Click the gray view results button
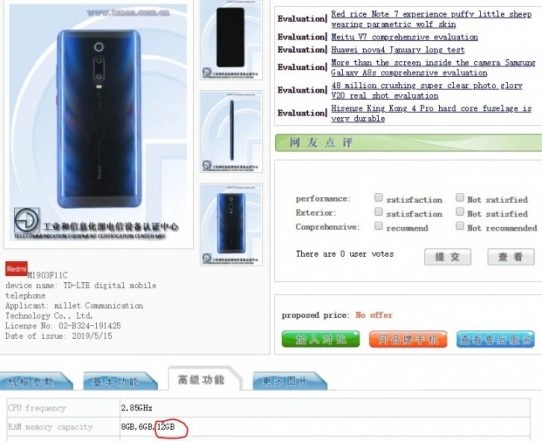This screenshot has height=441, width=542. pos(511,257)
